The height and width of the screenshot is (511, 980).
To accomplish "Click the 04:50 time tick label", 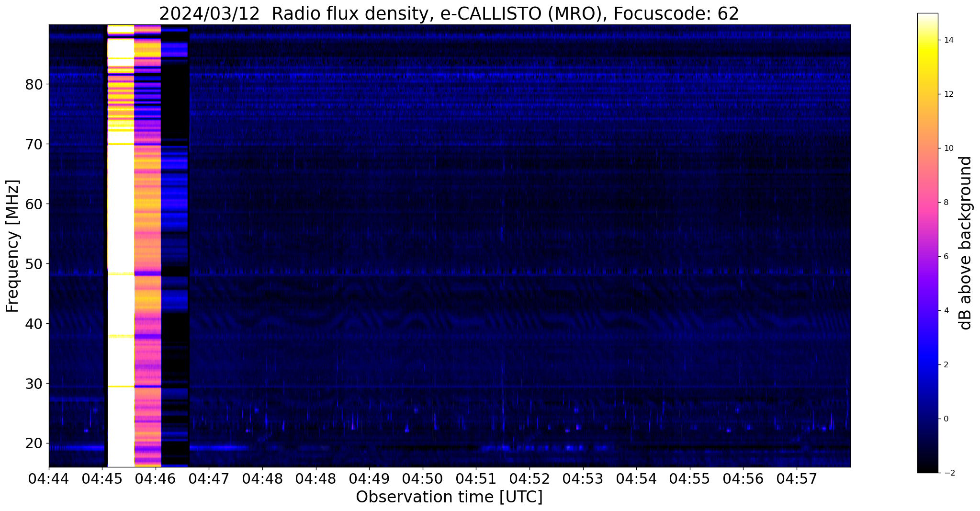I will (x=423, y=478).
